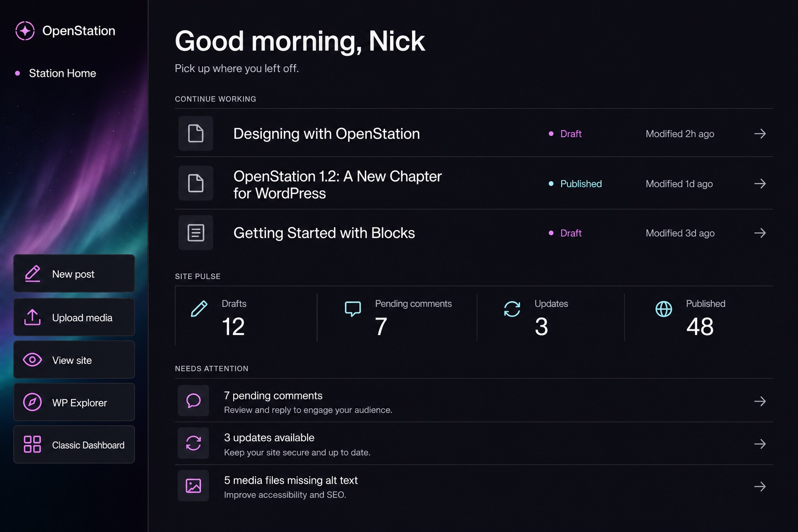Click the Site Pulse section label
This screenshot has height=532, width=798.
pyautogui.click(x=198, y=276)
